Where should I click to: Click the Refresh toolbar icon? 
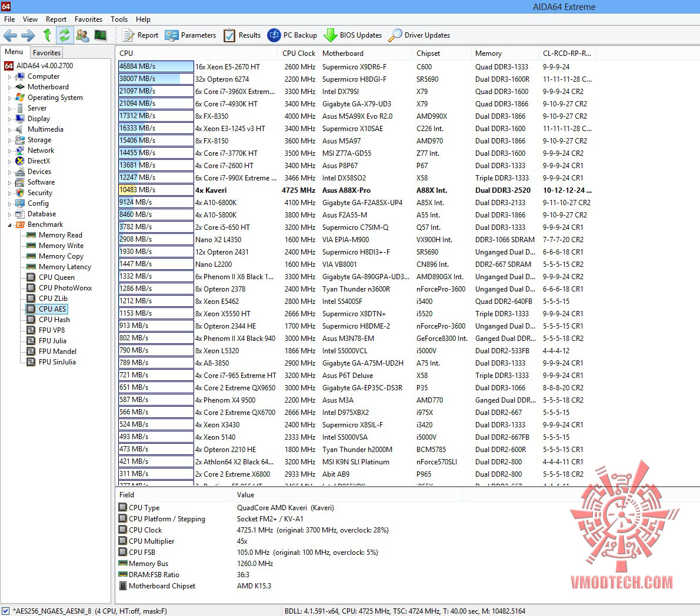coord(65,35)
